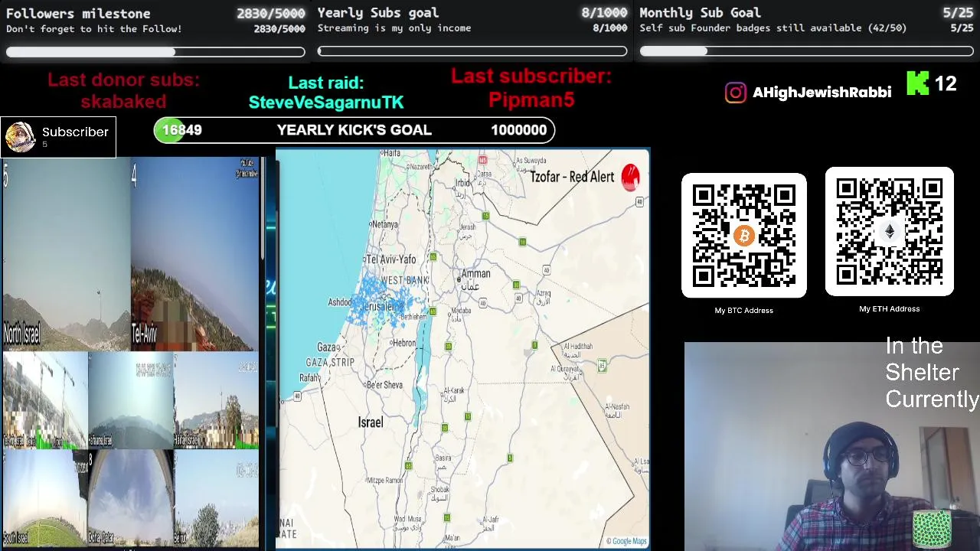
Task: Click the green Kick logo
Action: (x=917, y=83)
